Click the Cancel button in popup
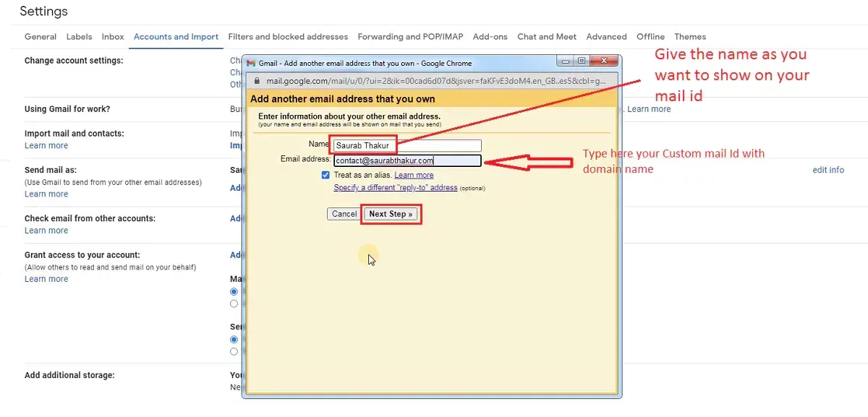The width and height of the screenshot is (868, 417). 344,214
